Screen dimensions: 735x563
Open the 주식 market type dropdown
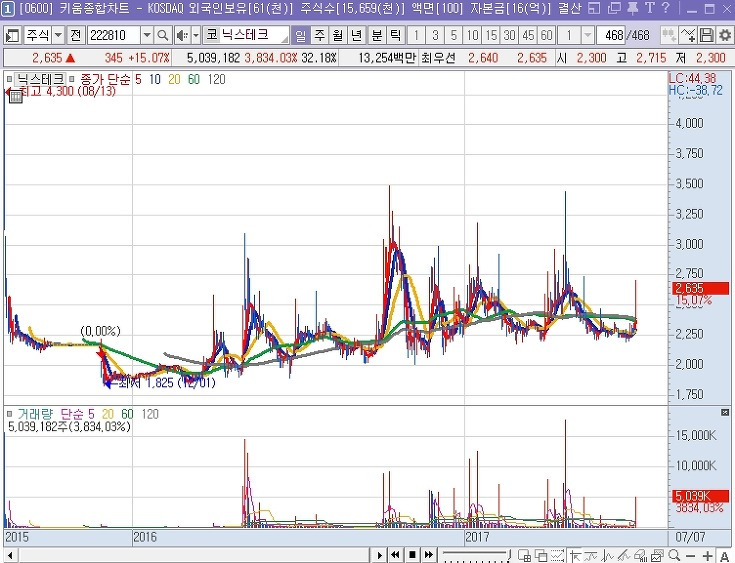click(x=58, y=35)
